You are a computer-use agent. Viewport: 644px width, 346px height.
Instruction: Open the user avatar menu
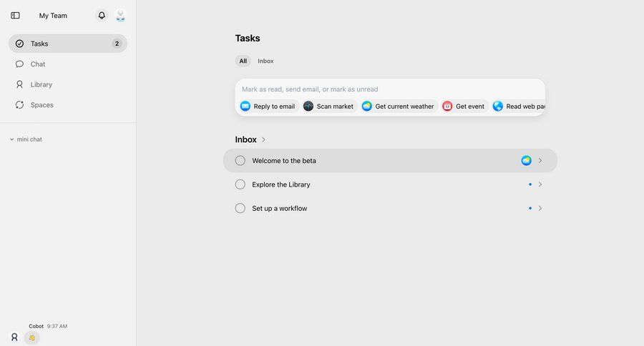[x=120, y=15]
